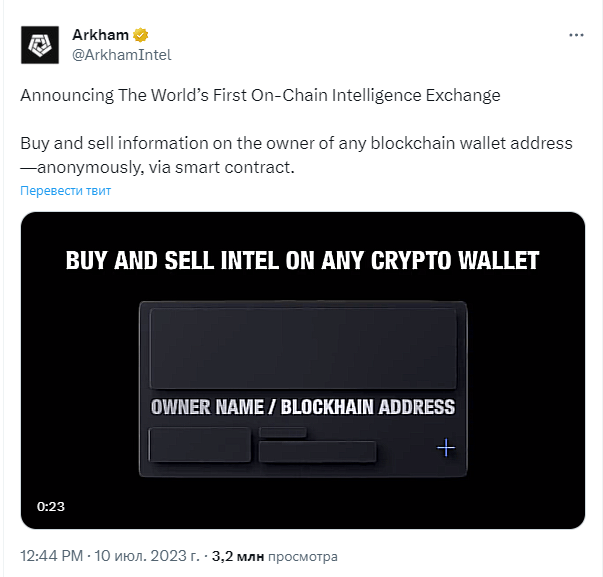Click the large dark panel in the video card

(x=303, y=349)
